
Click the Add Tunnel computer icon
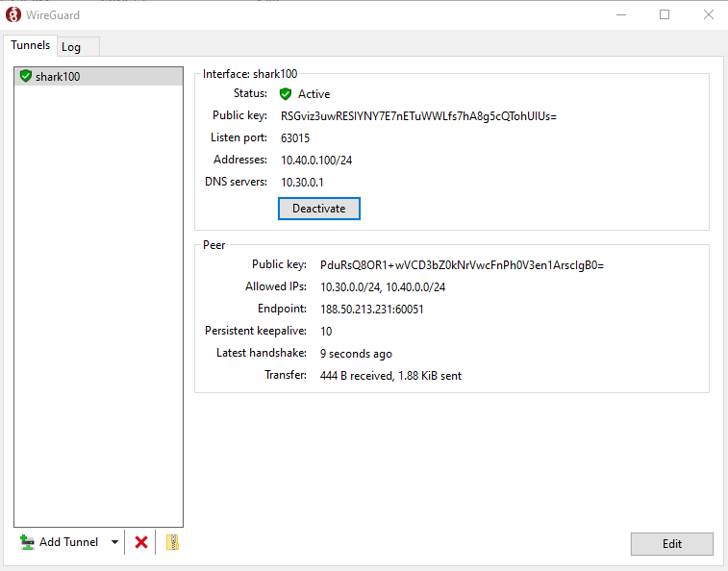pyautogui.click(x=27, y=542)
